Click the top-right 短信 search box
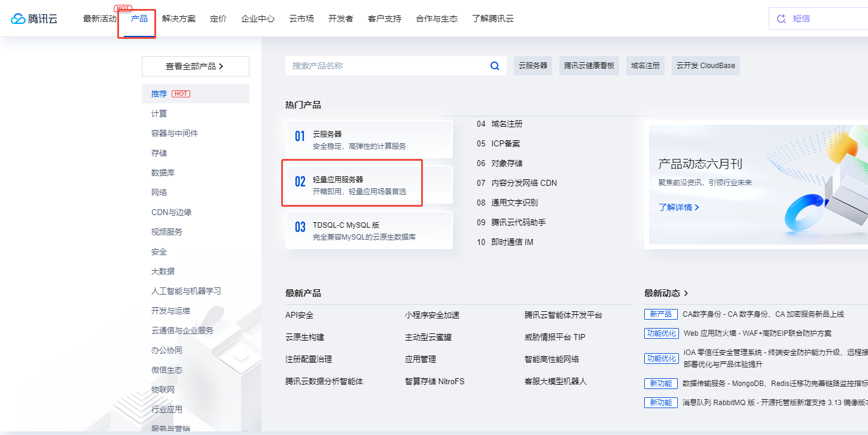 click(x=818, y=19)
